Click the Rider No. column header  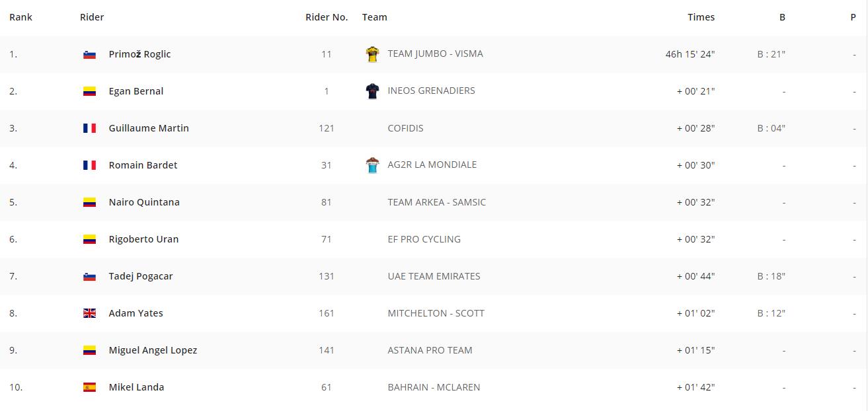[327, 17]
